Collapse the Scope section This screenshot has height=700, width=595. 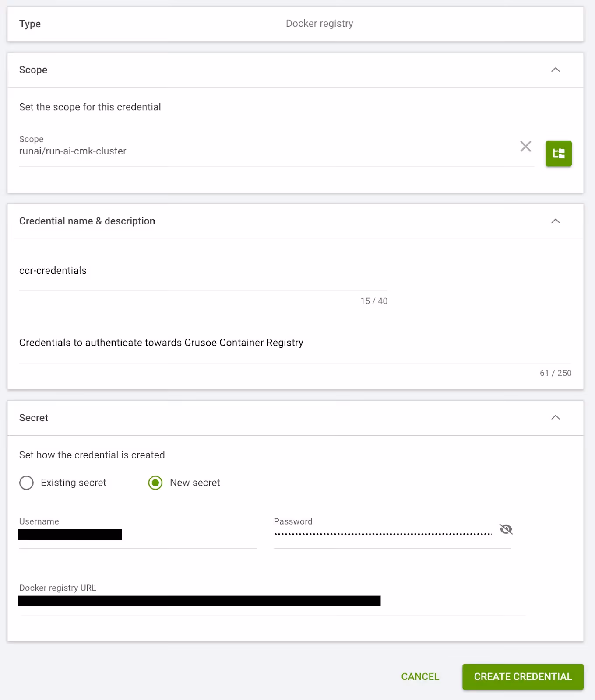tap(555, 70)
